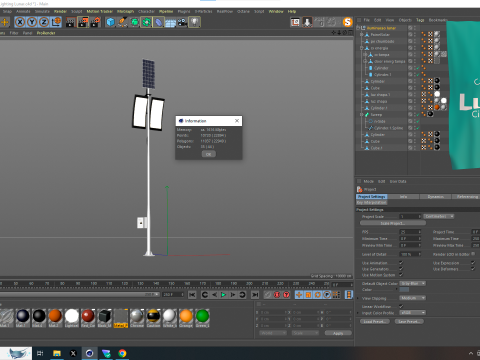Add a floor environment object
This screenshot has width=480, height=360.
[170, 22]
